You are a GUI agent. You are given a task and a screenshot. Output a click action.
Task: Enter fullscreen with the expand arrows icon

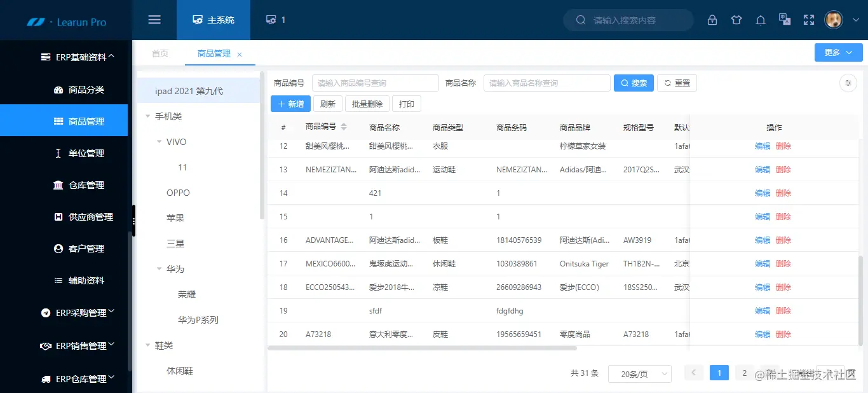click(808, 20)
